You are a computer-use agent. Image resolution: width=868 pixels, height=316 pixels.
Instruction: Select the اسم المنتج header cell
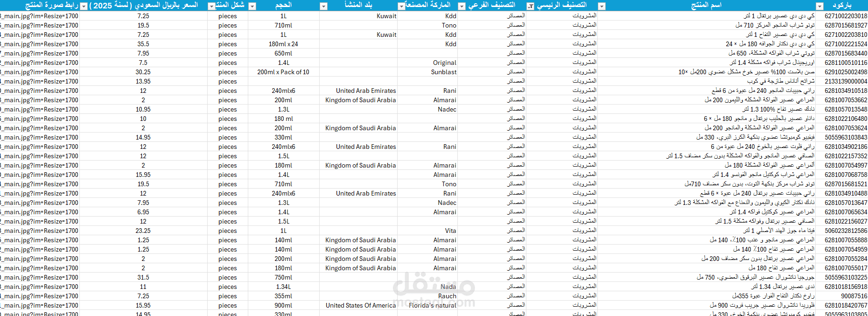coord(706,5)
